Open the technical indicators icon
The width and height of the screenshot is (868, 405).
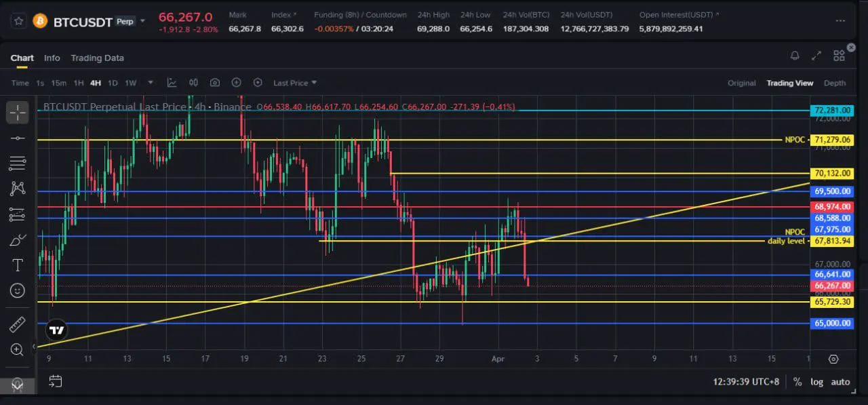pos(172,83)
